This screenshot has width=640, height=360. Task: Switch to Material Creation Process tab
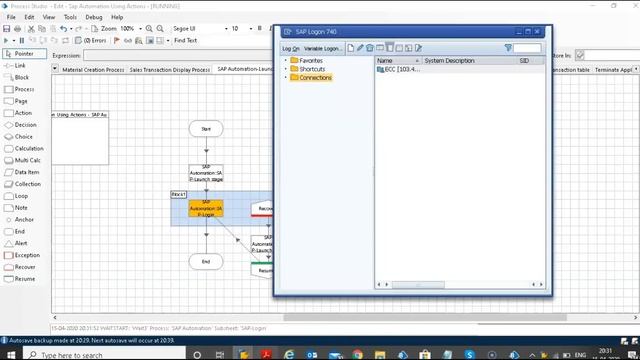[x=93, y=70]
